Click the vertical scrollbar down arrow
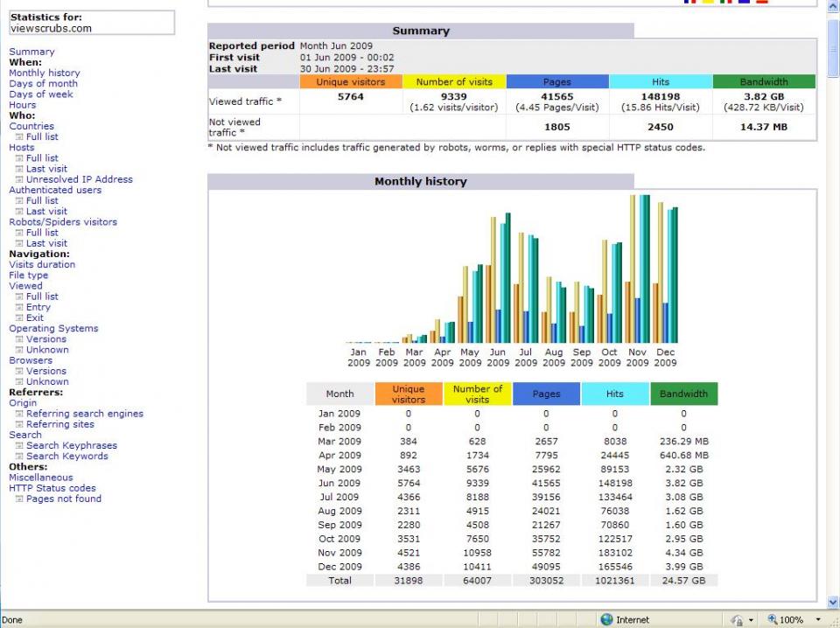The image size is (840, 628). click(833, 602)
